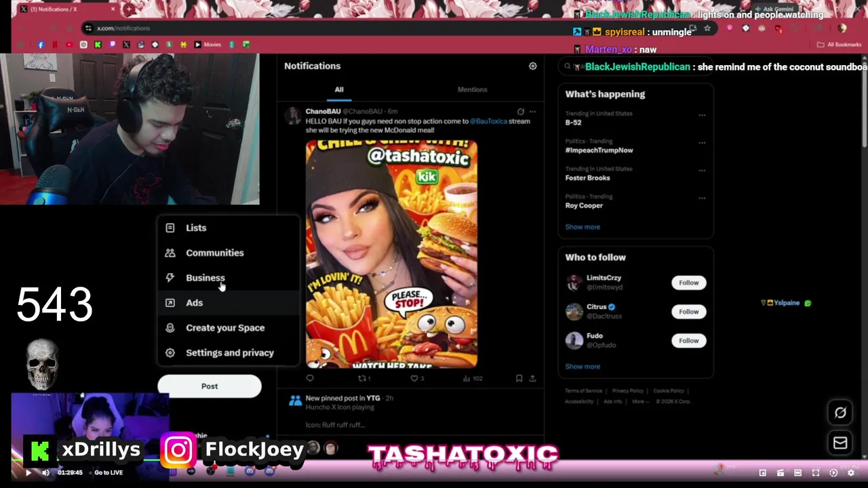This screenshot has height=488, width=868.
Task: Open video player settings gear
Action: point(851,473)
